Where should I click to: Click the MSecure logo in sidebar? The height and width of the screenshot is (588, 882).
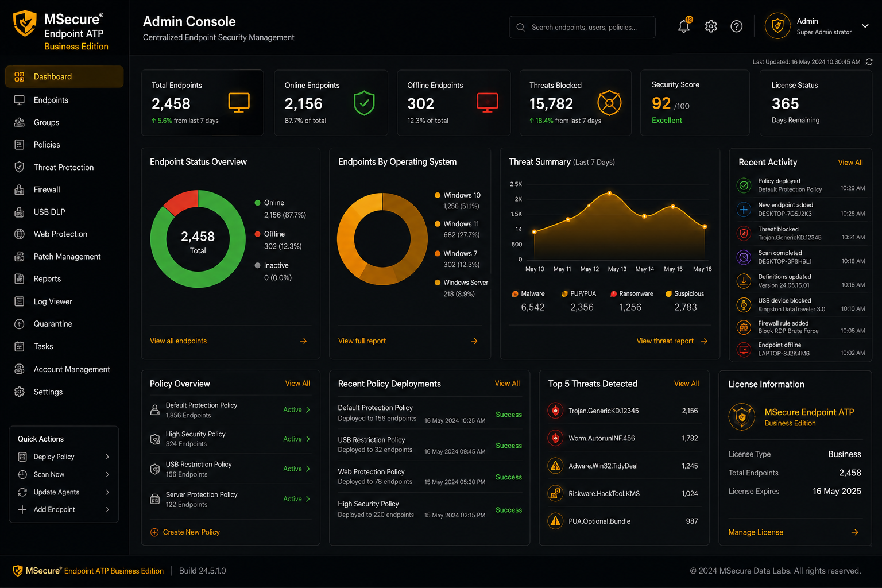[25, 24]
